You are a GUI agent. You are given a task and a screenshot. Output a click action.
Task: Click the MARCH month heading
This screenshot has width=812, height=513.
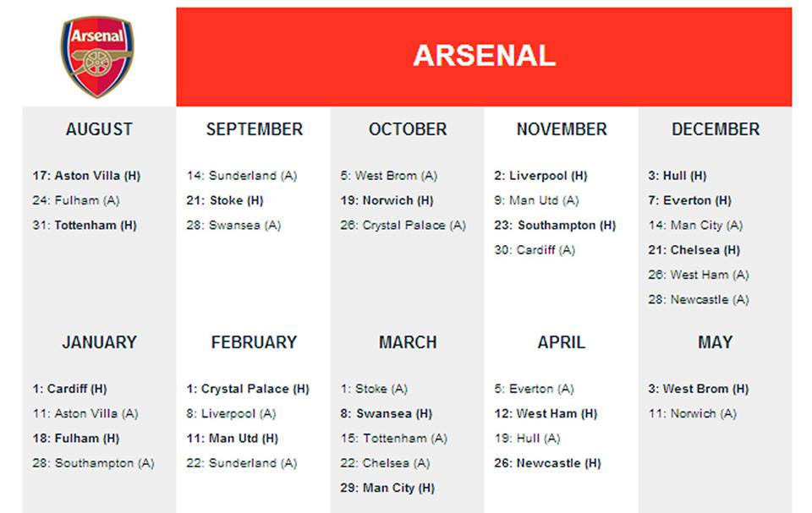pyautogui.click(x=408, y=342)
